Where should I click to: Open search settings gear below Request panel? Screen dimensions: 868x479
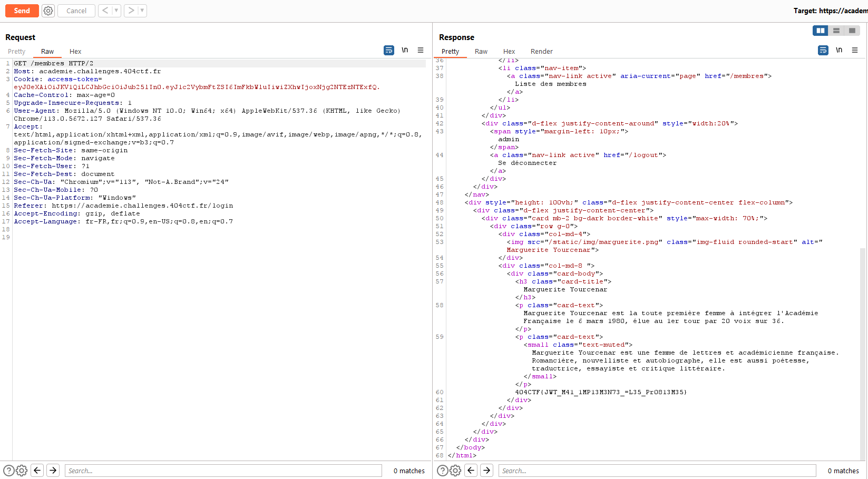22,471
